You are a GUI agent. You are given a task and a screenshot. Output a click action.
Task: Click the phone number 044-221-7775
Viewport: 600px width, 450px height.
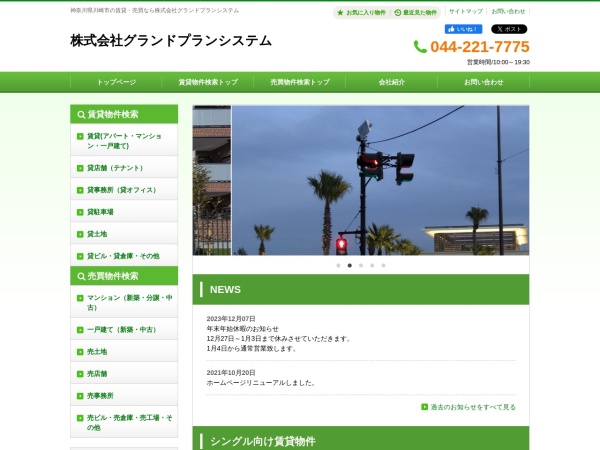tap(480, 47)
